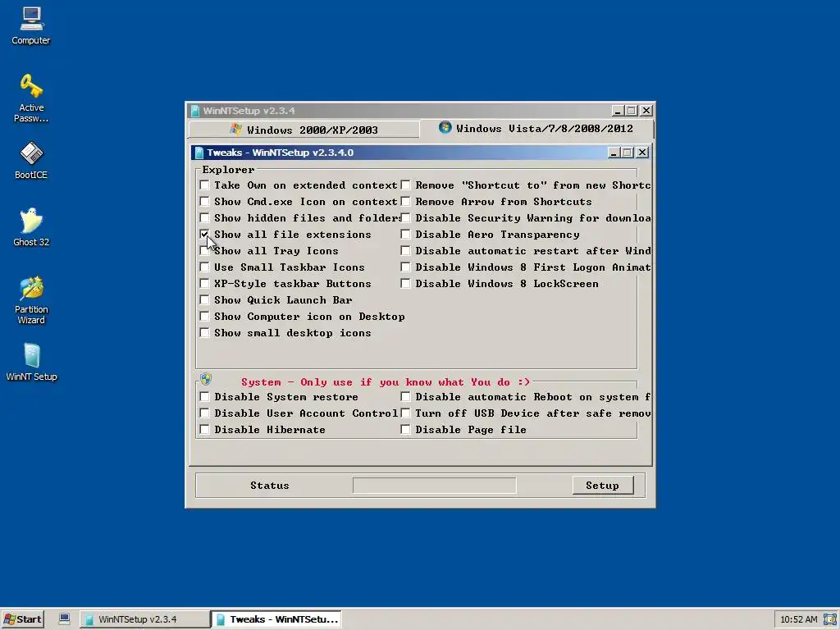
Task: Enable Use Small Taskbar Icons
Action: (x=204, y=267)
